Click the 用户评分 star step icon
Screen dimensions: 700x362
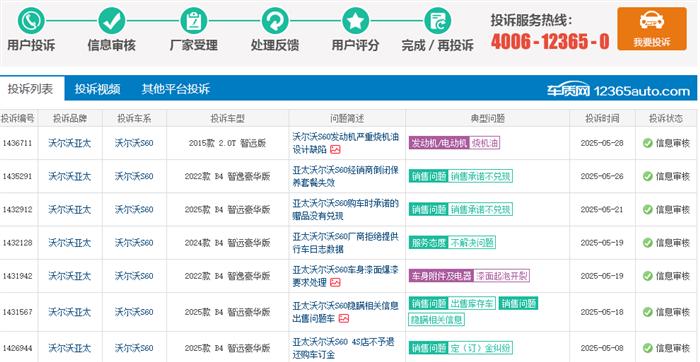355,21
